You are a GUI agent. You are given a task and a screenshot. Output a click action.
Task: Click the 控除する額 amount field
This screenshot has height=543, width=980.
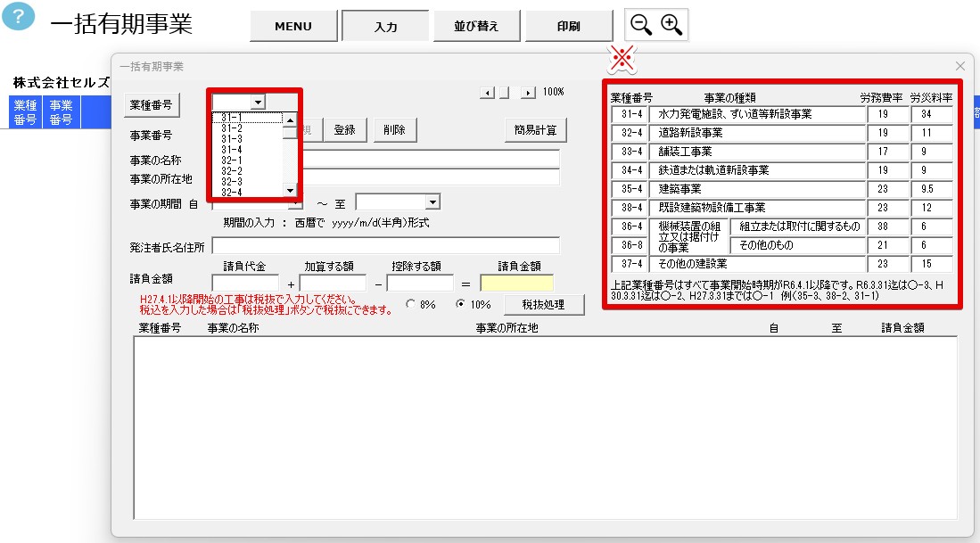tap(420, 283)
